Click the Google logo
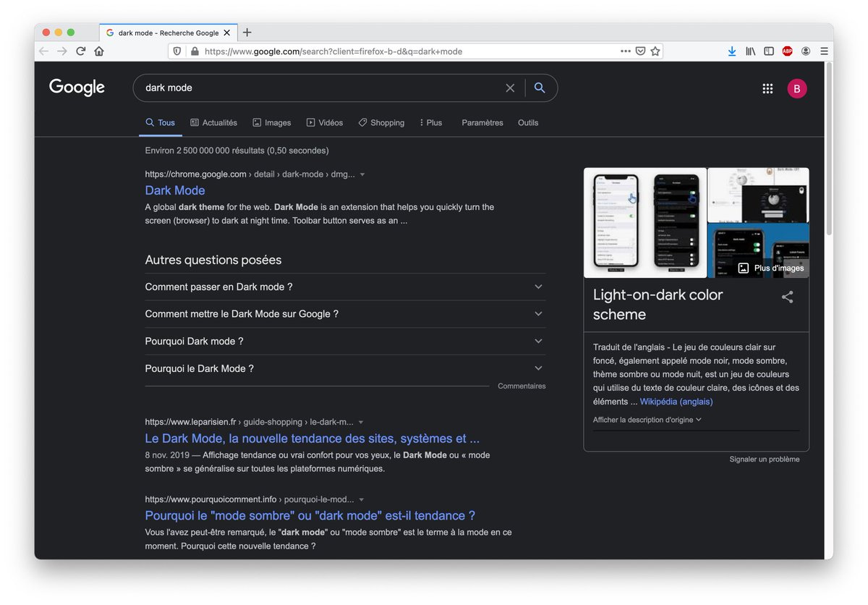Screen dimensions: 868x605 tap(77, 88)
